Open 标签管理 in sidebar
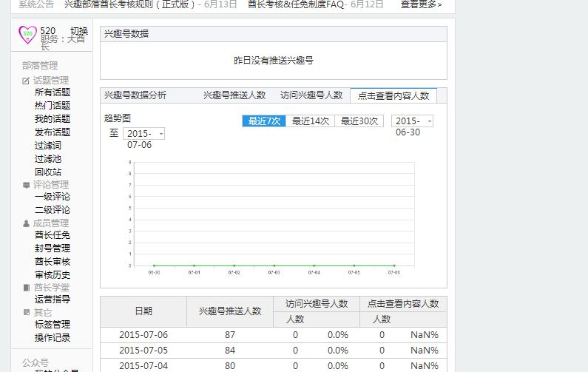This screenshot has height=372, width=588. point(53,325)
